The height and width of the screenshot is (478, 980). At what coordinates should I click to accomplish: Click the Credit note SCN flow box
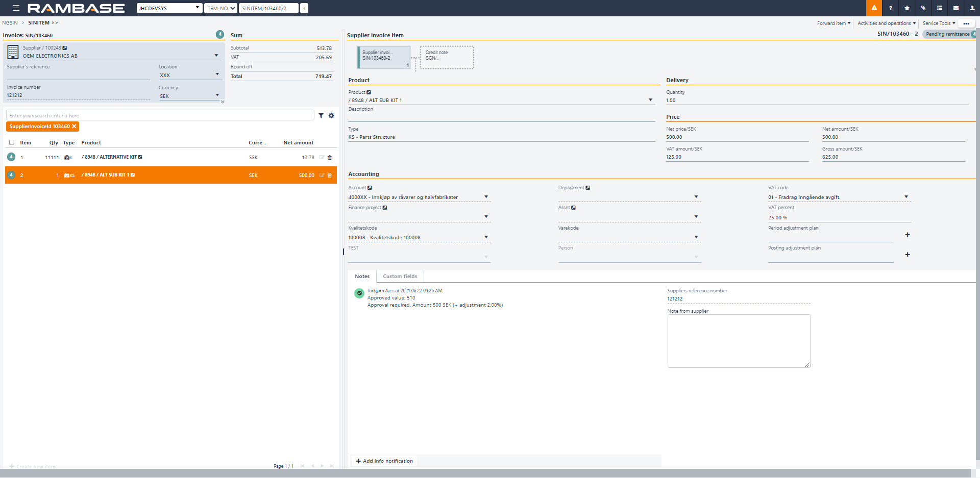click(447, 57)
